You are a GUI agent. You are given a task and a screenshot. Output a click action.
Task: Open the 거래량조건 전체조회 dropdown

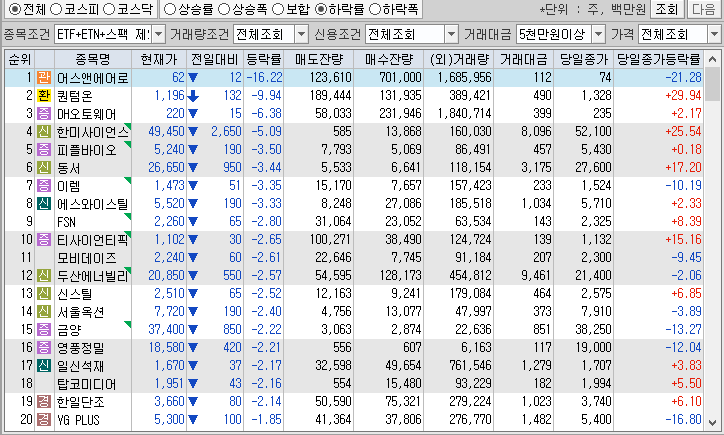click(x=301, y=34)
